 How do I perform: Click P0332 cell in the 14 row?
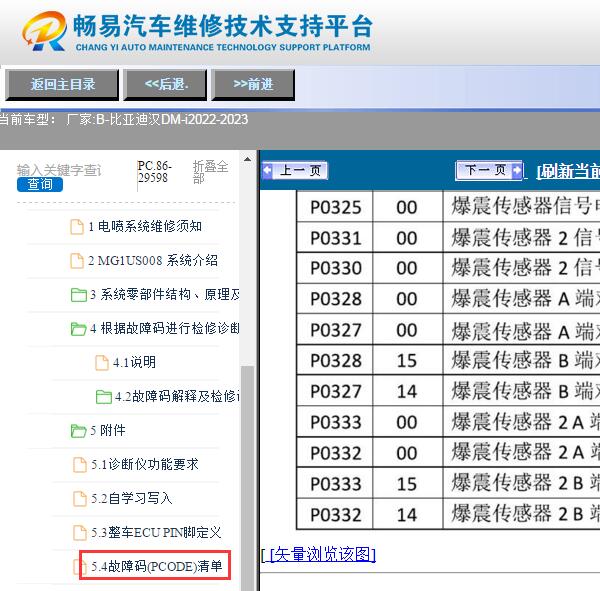(336, 514)
